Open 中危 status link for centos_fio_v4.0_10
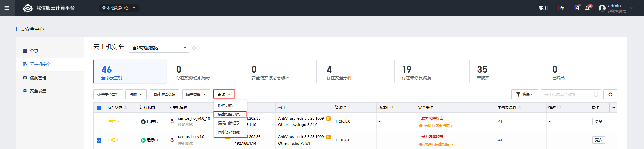The image size is (644, 149). (114, 121)
